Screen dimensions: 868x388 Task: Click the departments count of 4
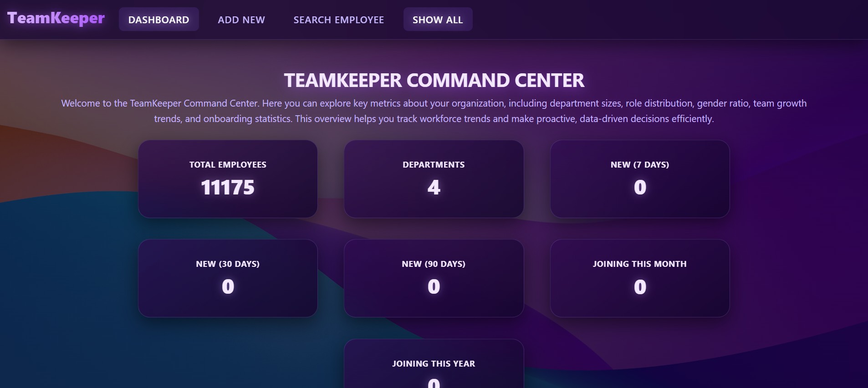coord(434,188)
